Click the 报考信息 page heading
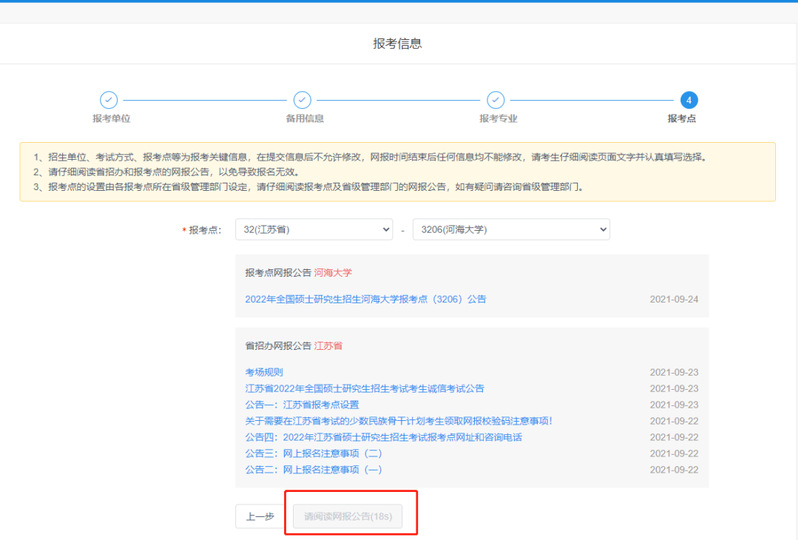The width and height of the screenshot is (798, 540). click(x=397, y=44)
